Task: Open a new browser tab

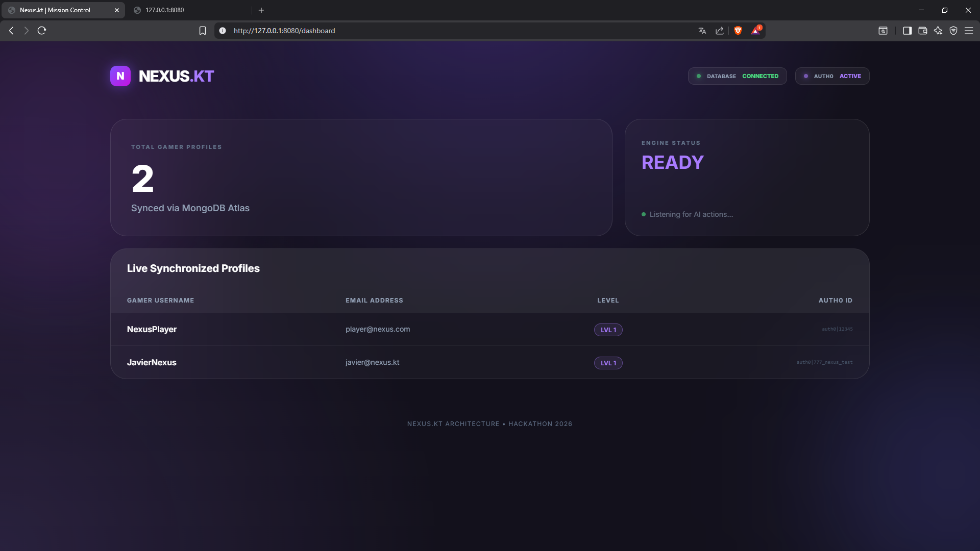Action: click(261, 10)
